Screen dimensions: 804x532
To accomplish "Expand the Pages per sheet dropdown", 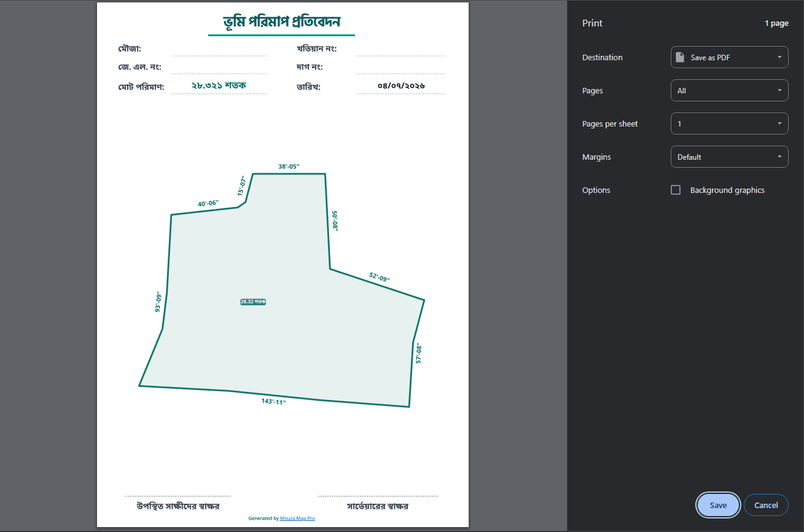I will tap(729, 123).
